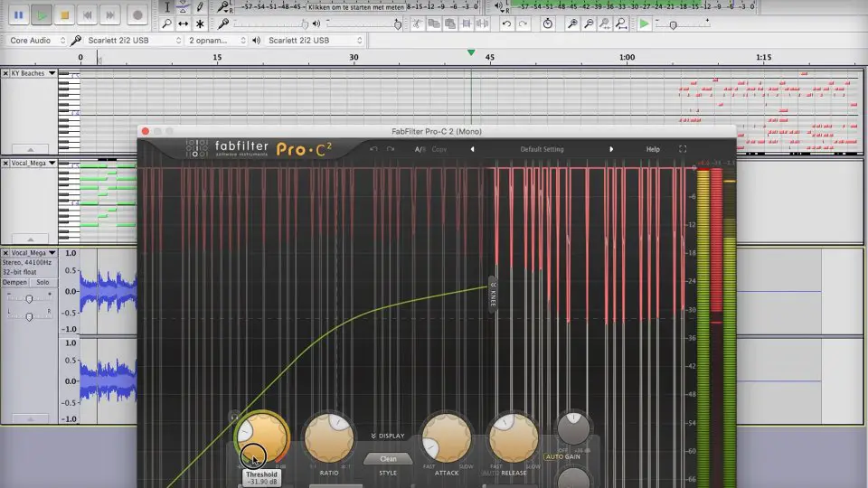This screenshot has width=868, height=488.
Task: Click the playback meter speaker icon
Action: (500, 6)
